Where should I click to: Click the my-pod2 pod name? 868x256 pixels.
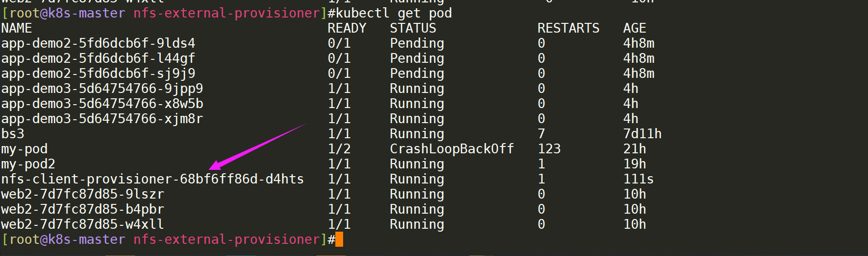pyautogui.click(x=28, y=165)
